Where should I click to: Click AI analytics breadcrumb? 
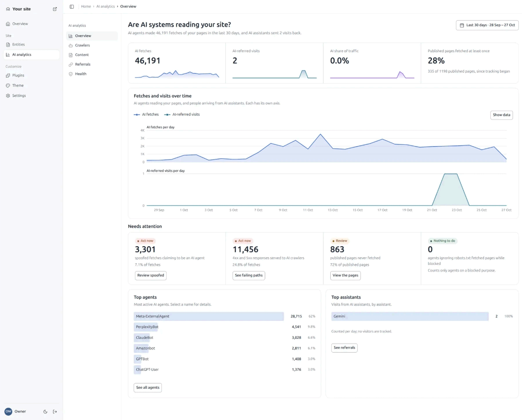click(x=105, y=6)
